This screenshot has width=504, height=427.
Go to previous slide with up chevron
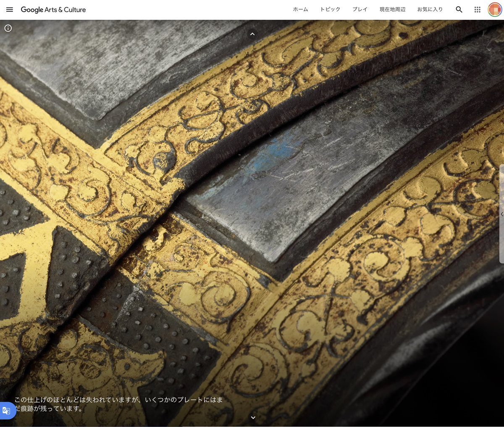click(x=252, y=34)
